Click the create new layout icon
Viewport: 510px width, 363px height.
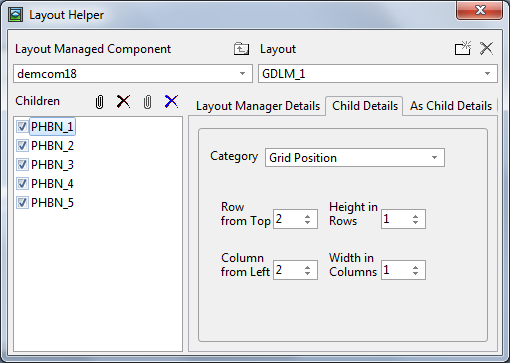coord(463,48)
